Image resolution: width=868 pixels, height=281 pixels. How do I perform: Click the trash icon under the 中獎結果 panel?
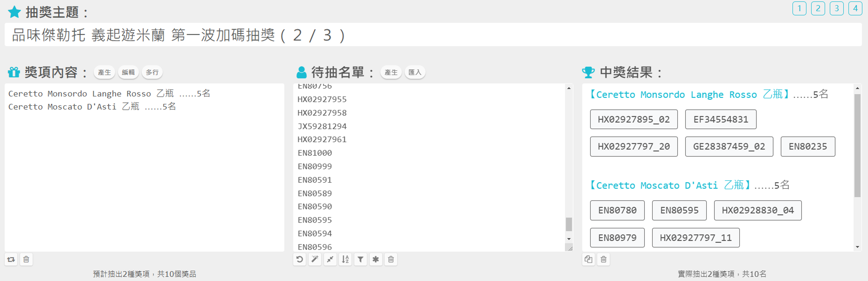click(x=604, y=260)
